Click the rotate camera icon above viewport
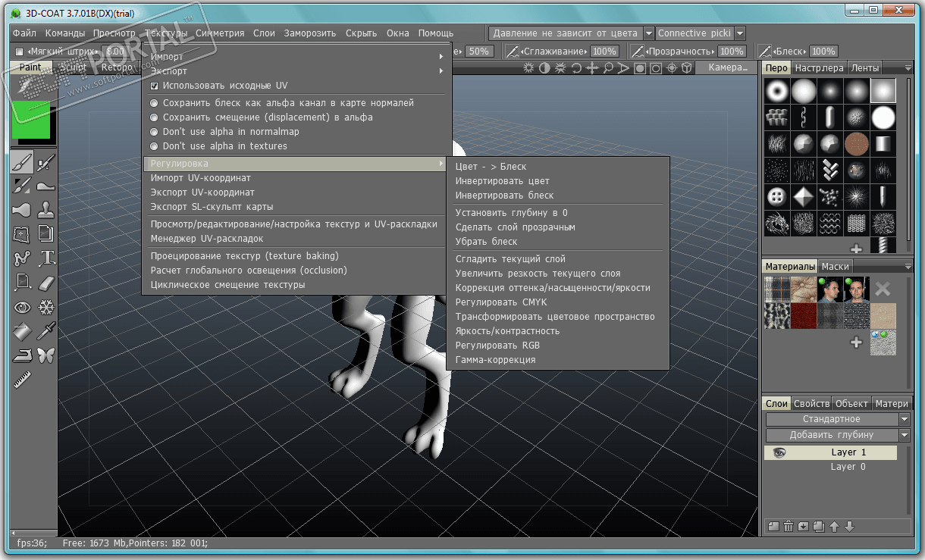 (576, 68)
